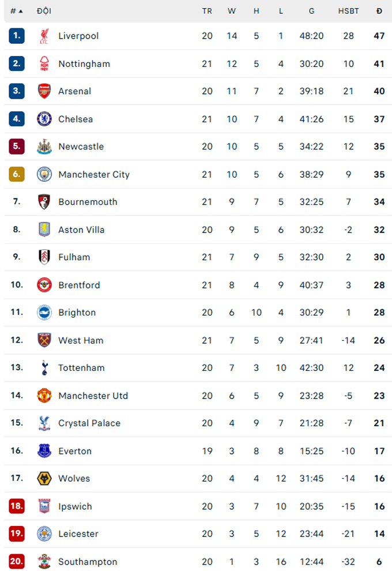The height and width of the screenshot is (571, 392).
Task: Sort by the HSBT goal difference header
Action: [348, 12]
